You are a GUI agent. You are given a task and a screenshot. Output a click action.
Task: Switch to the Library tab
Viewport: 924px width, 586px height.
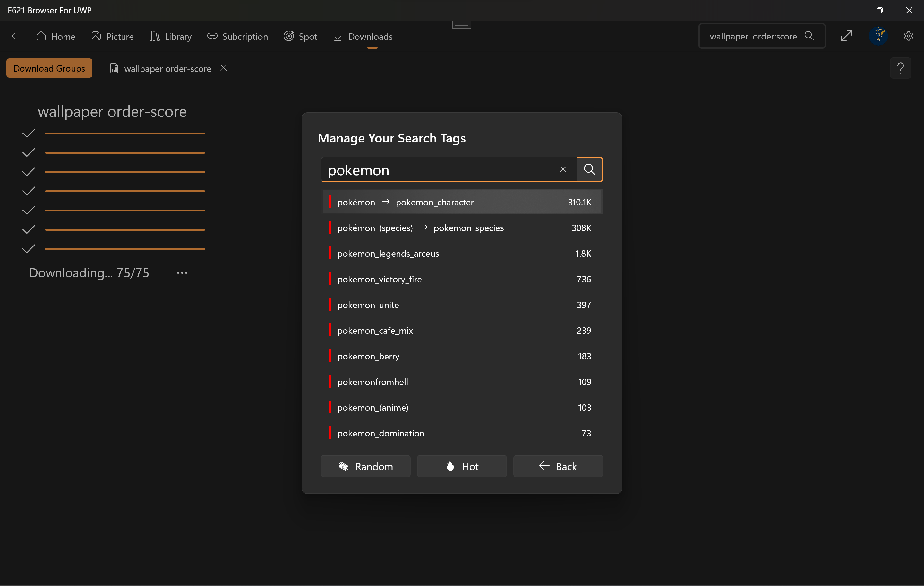170,37
